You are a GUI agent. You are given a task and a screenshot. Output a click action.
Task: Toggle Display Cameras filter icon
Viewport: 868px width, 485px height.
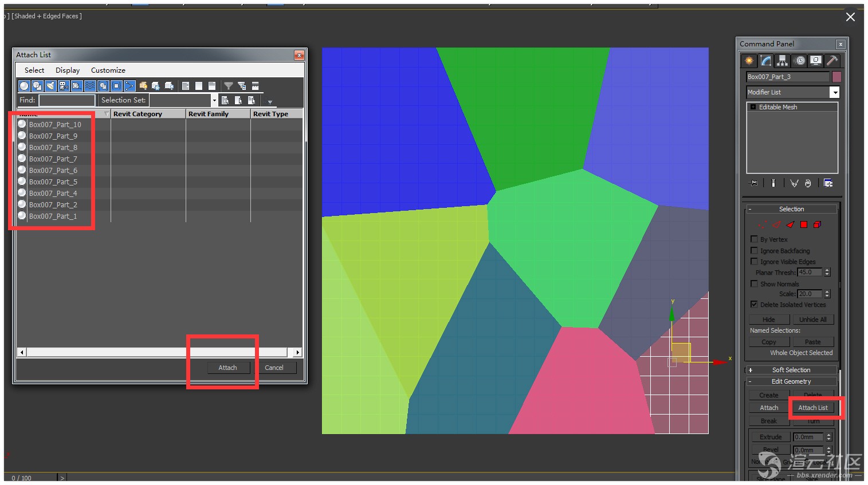click(x=64, y=86)
